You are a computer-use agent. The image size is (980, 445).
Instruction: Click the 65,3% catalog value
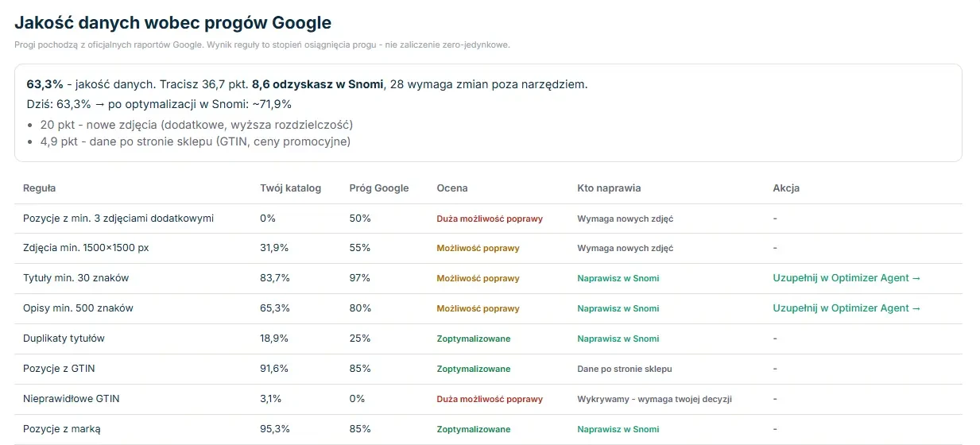tap(275, 308)
